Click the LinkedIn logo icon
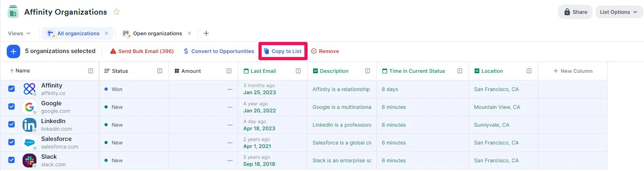The width and height of the screenshot is (644, 171). [x=29, y=125]
